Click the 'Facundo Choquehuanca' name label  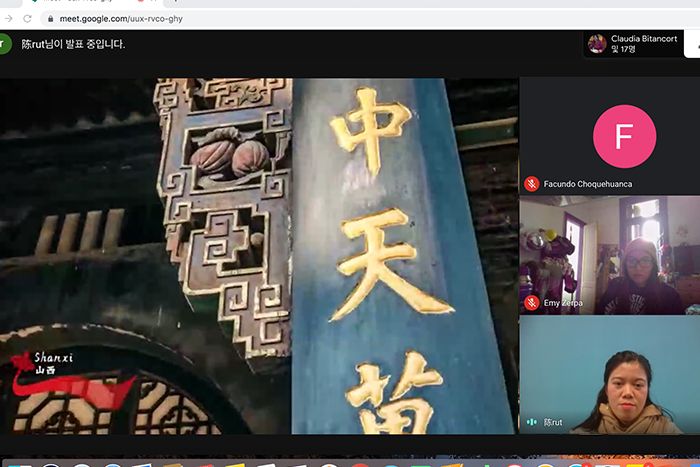[x=588, y=184]
